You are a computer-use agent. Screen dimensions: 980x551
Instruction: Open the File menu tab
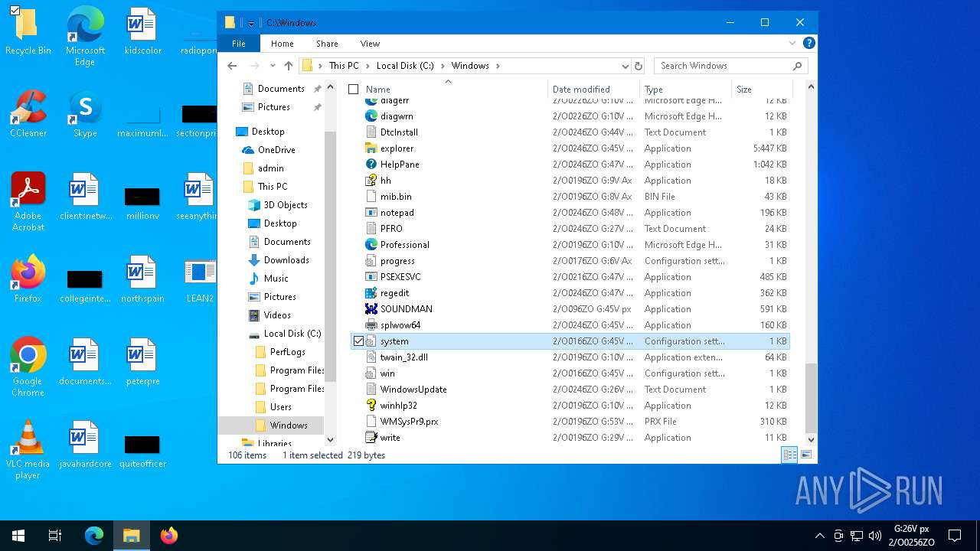(239, 44)
